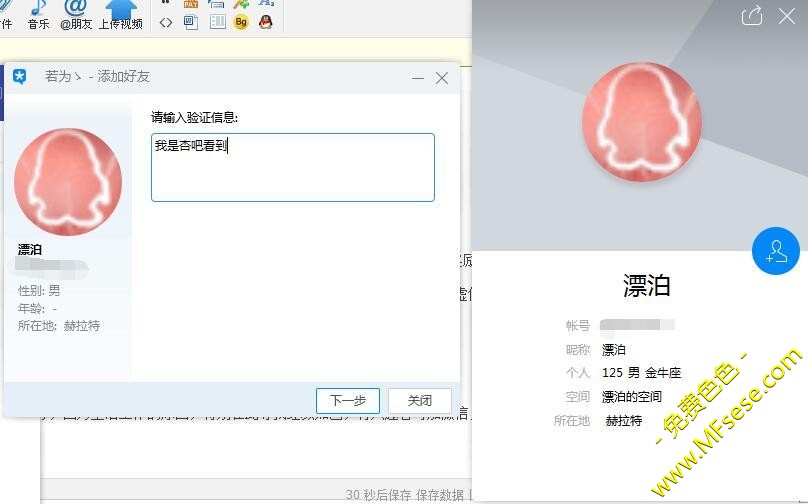
Task: Click the verification message text field
Action: click(x=292, y=167)
